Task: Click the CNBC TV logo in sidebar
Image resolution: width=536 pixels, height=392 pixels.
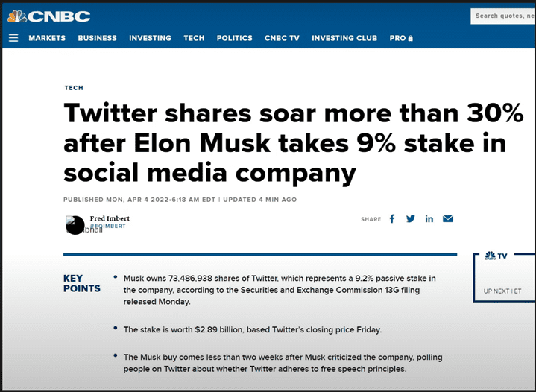Action: (x=496, y=256)
